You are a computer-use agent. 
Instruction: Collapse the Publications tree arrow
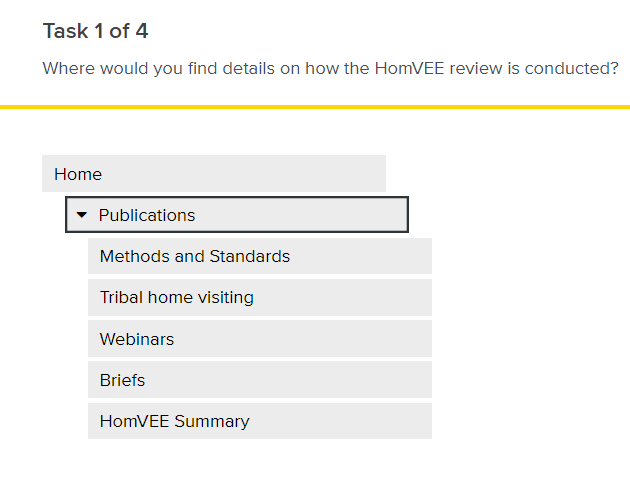82,215
